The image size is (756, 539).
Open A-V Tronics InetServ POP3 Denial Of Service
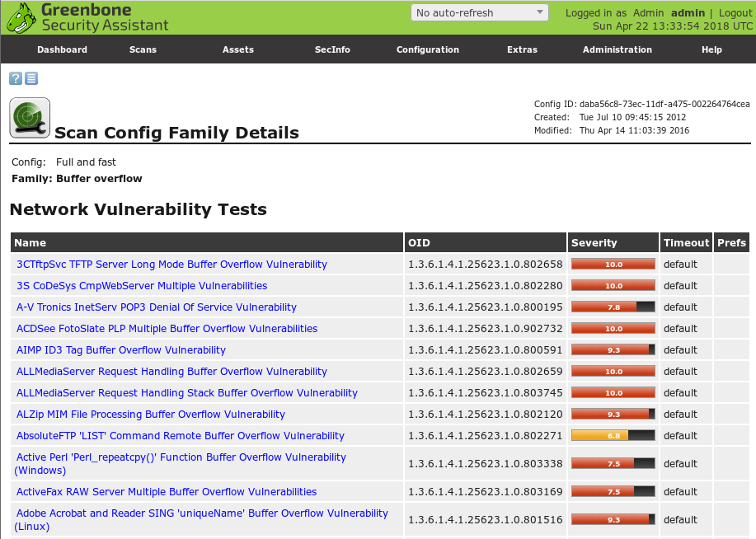click(x=156, y=307)
